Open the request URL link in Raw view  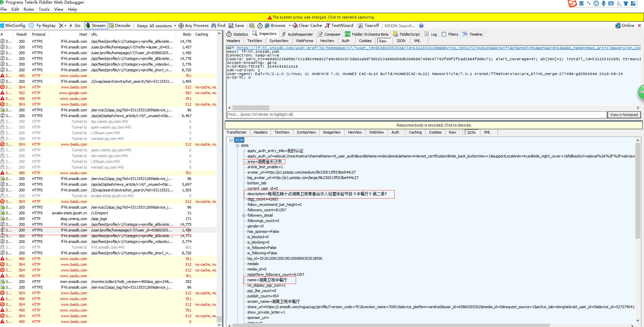[438, 48]
